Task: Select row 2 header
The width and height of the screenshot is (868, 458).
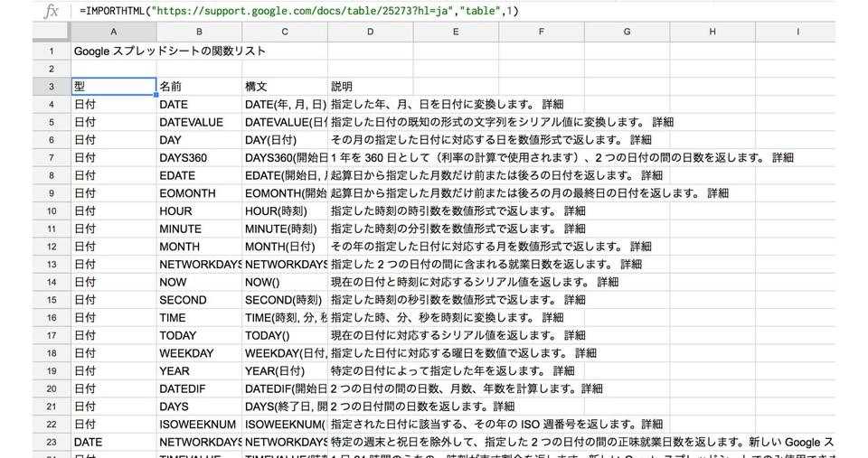Action: (x=52, y=69)
